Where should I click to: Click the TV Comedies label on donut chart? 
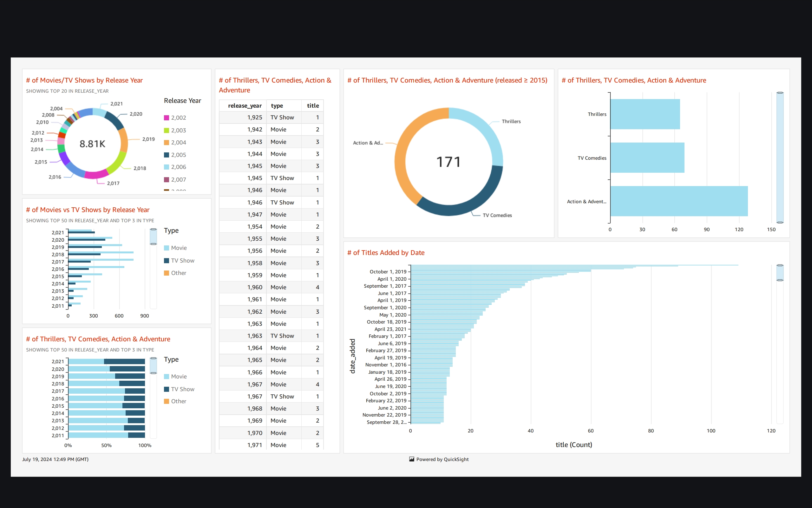pos(497,215)
